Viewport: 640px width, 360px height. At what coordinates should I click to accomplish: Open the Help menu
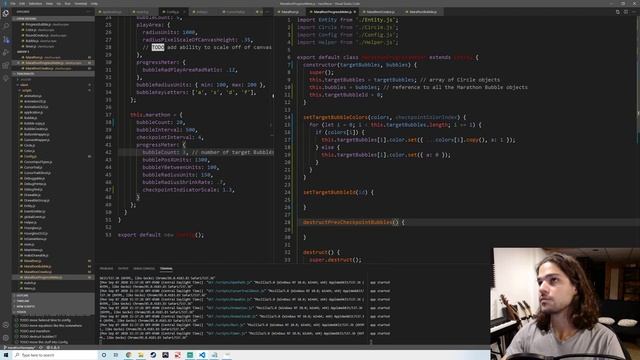point(94,4)
